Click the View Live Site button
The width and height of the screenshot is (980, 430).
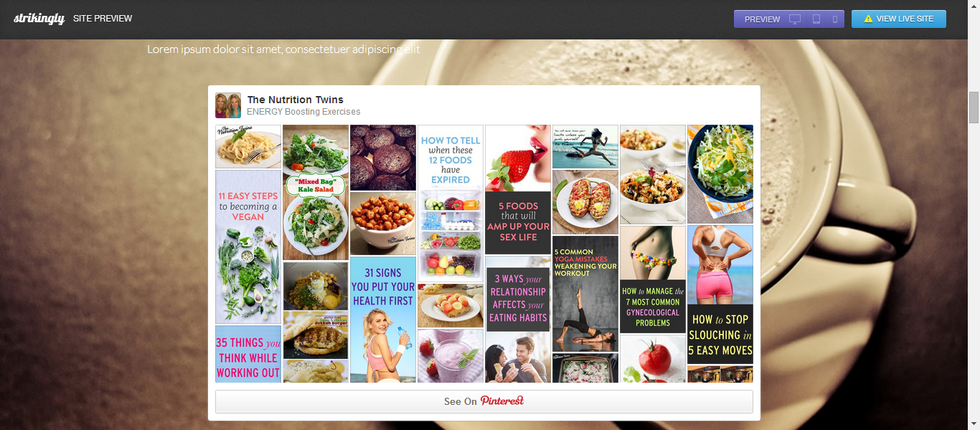point(899,19)
